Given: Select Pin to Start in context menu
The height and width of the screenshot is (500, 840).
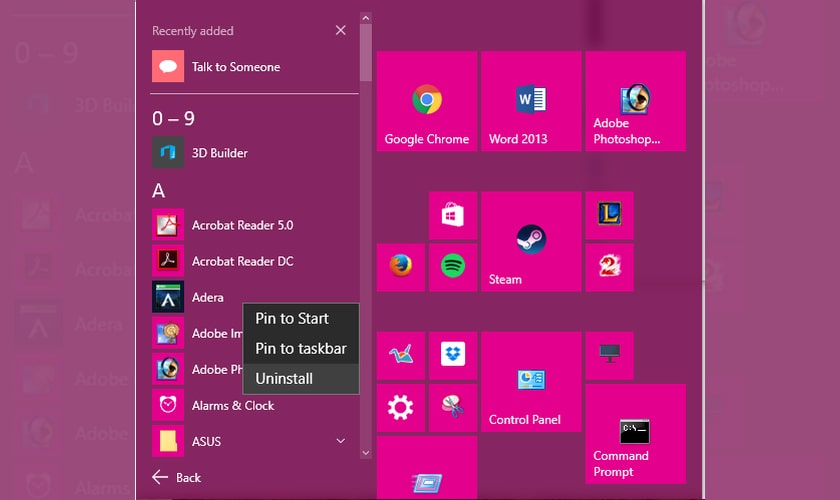Looking at the screenshot, I should click(301, 318).
